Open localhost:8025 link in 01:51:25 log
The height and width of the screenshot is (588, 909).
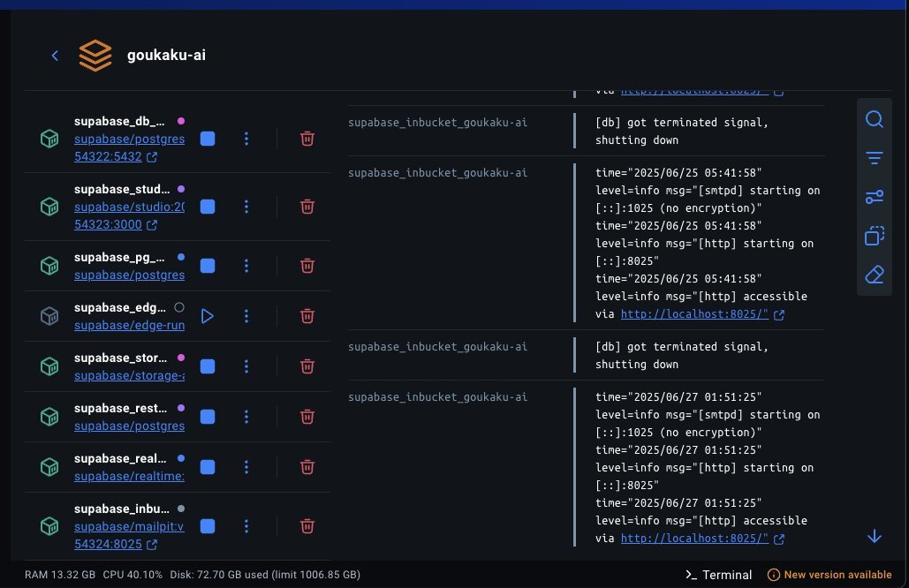click(x=694, y=539)
